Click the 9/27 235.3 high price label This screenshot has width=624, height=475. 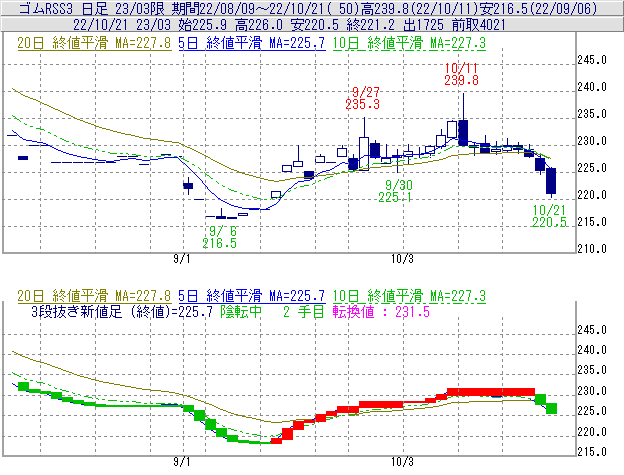point(363,98)
